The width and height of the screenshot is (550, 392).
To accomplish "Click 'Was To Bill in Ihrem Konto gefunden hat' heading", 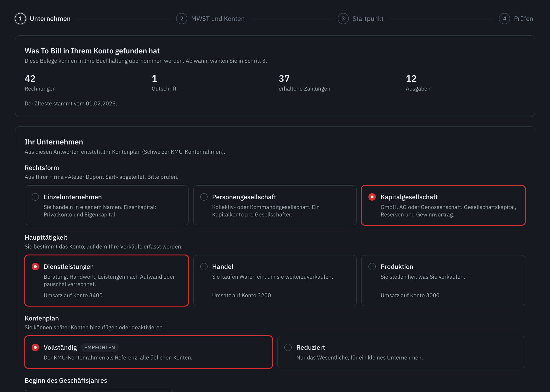I will [x=92, y=51].
